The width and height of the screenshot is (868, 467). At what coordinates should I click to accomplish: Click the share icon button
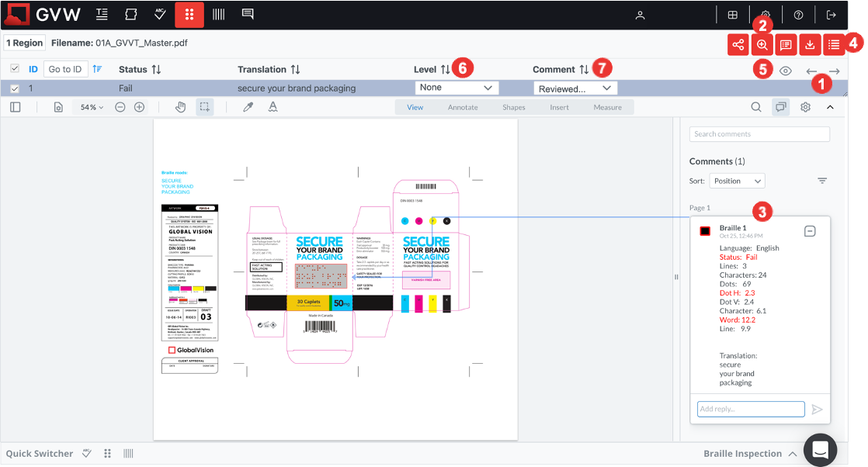(x=738, y=44)
